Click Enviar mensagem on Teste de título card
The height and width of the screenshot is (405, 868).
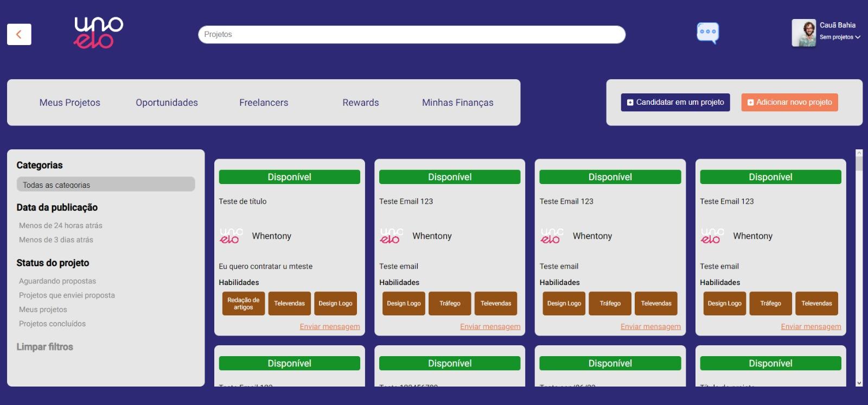coord(330,326)
